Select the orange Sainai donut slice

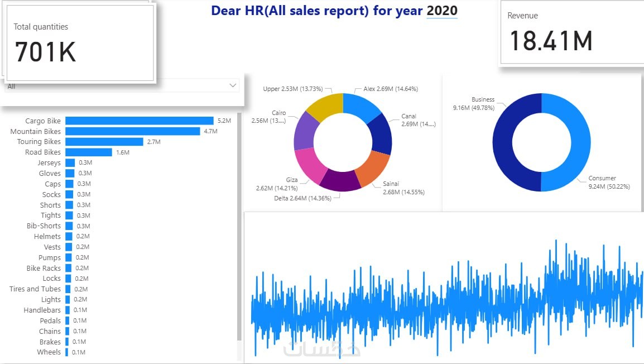pyautogui.click(x=371, y=167)
